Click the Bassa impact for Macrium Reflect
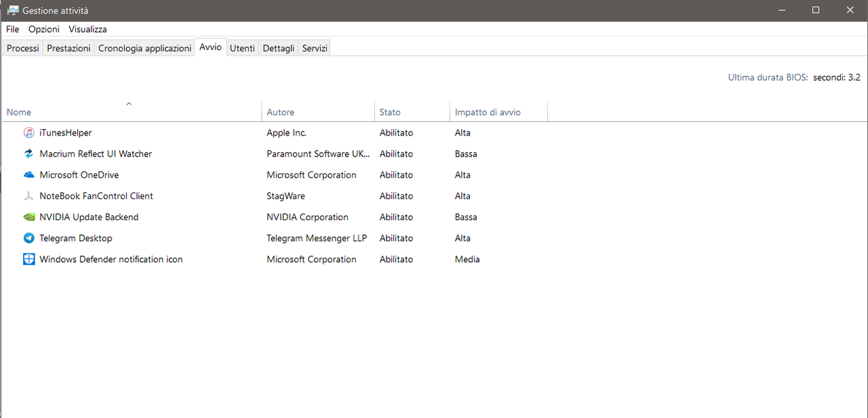The width and height of the screenshot is (868, 418). [466, 154]
